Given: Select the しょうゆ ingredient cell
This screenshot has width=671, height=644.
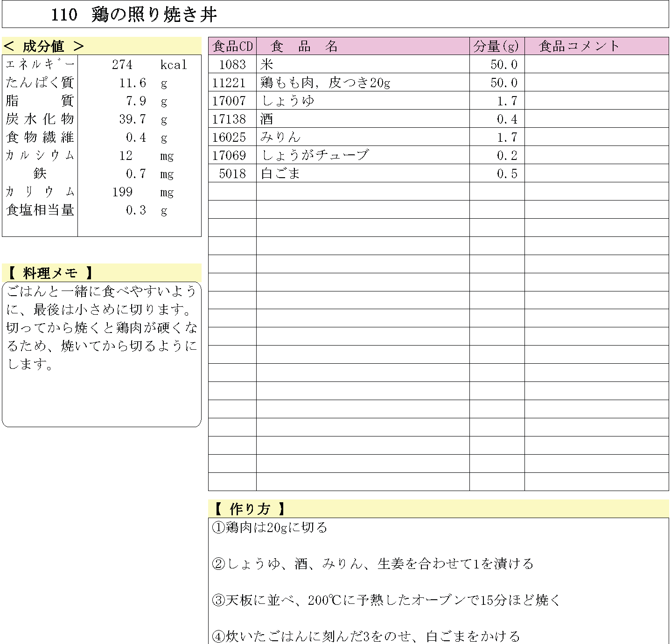Looking at the screenshot, I should click(x=288, y=101).
